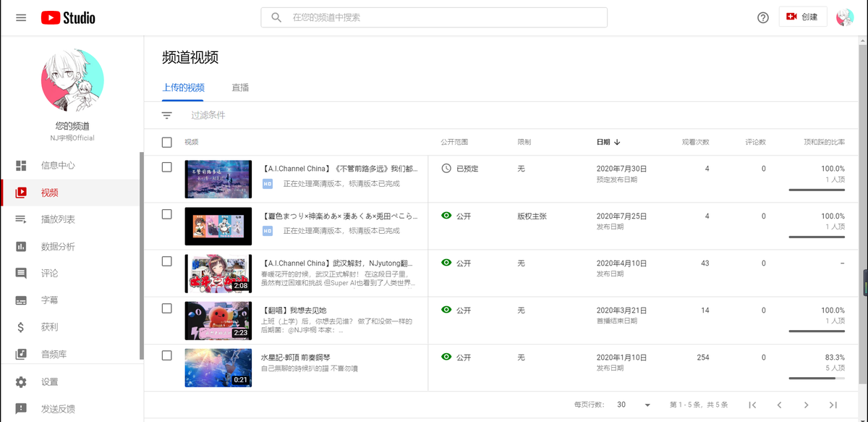868x422 pixels.
Task: Click the 创建 create button
Action: (x=803, y=17)
